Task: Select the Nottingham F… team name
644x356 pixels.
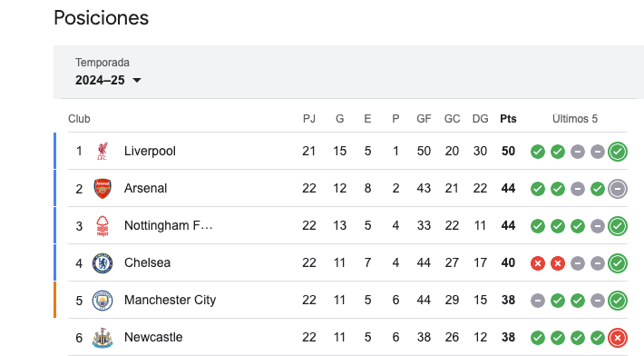Action: (x=169, y=225)
